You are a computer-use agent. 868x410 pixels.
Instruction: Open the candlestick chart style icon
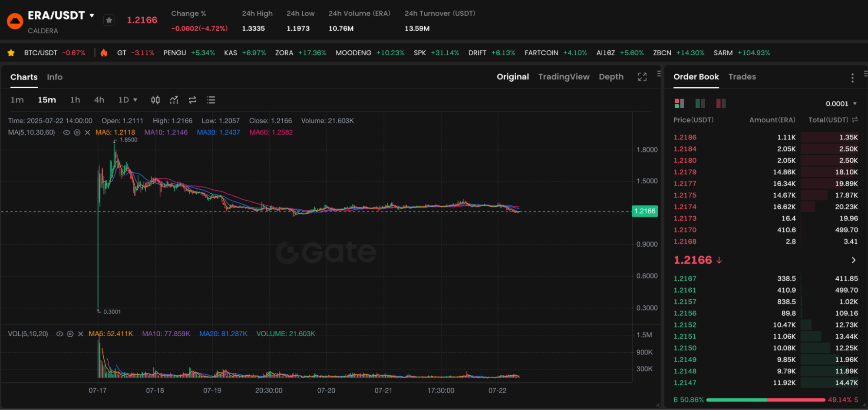[155, 100]
